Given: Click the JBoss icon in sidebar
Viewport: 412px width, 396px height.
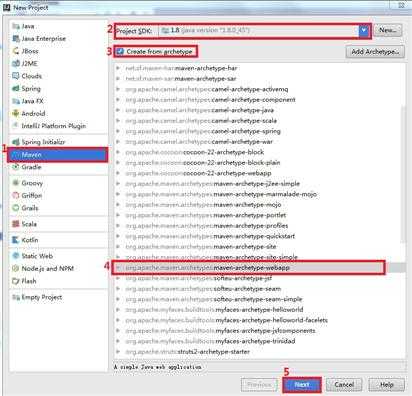Looking at the screenshot, I should pyautogui.click(x=16, y=51).
